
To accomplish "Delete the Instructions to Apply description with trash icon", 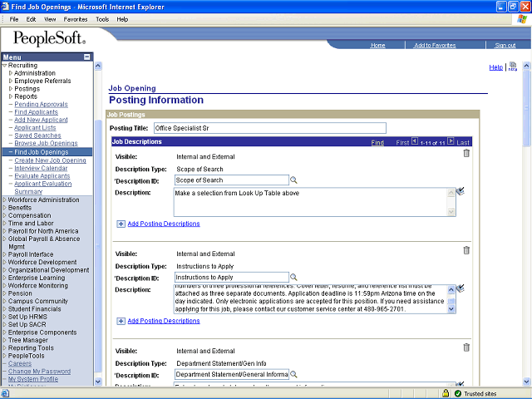I will 466,250.
